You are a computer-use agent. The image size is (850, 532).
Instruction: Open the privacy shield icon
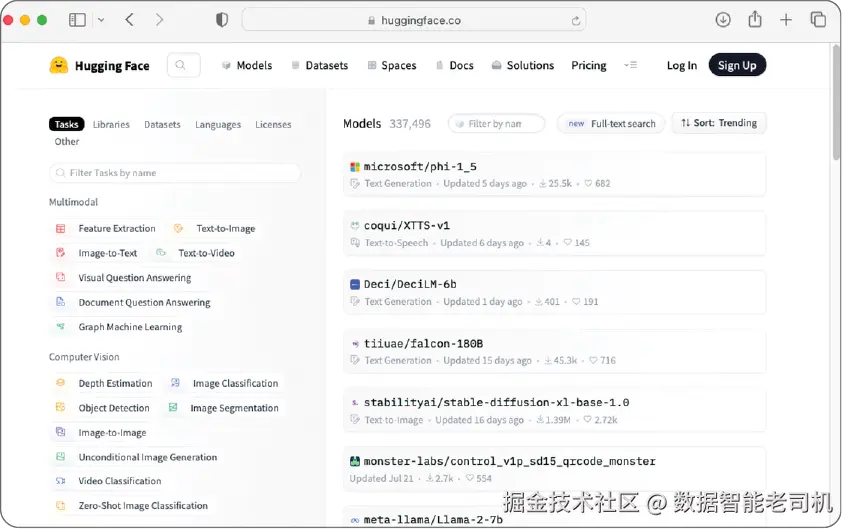click(222, 20)
